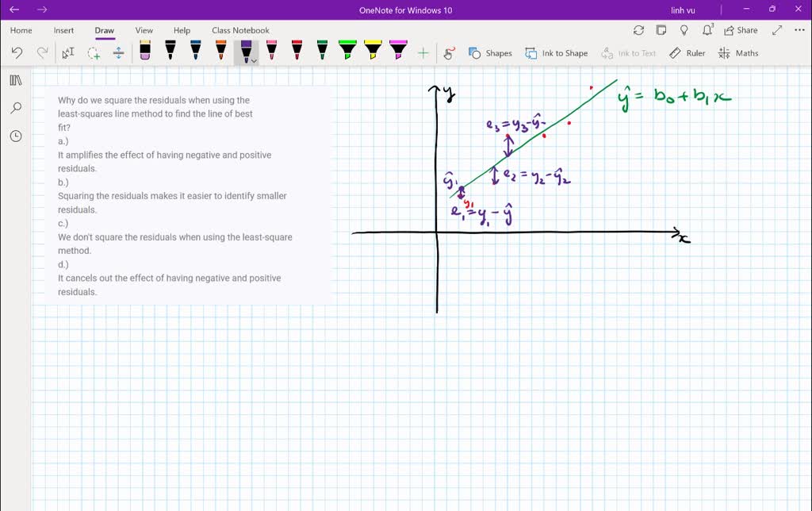The height and width of the screenshot is (511, 812).
Task: Open the More Options ellipsis menu
Action: (798, 29)
